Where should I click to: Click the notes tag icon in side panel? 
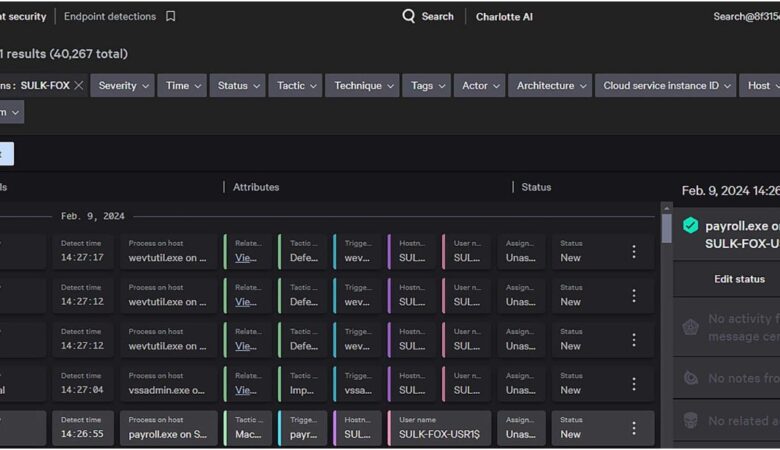pos(690,378)
